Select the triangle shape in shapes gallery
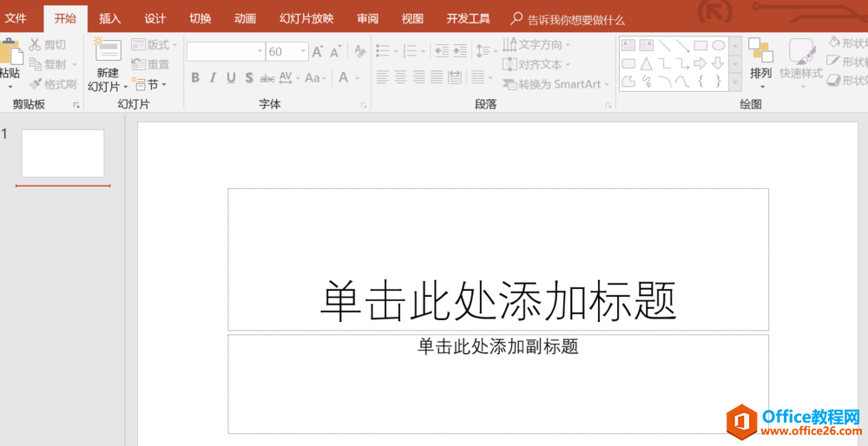The height and width of the screenshot is (446, 868). [646, 63]
